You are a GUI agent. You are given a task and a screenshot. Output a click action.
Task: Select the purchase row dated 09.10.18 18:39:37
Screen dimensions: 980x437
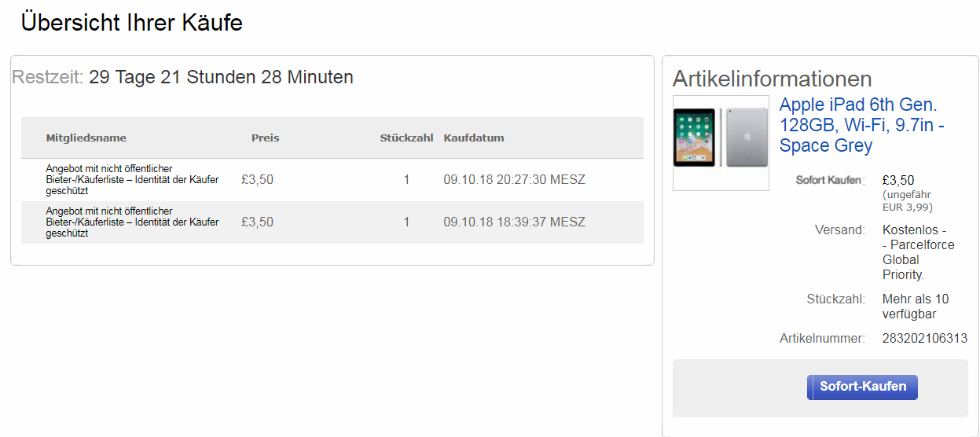pos(332,222)
